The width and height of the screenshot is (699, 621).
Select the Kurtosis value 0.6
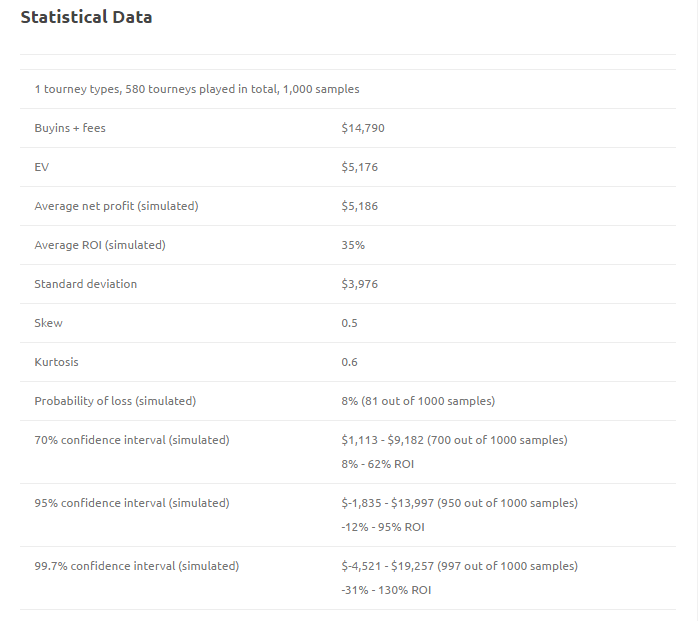350,362
